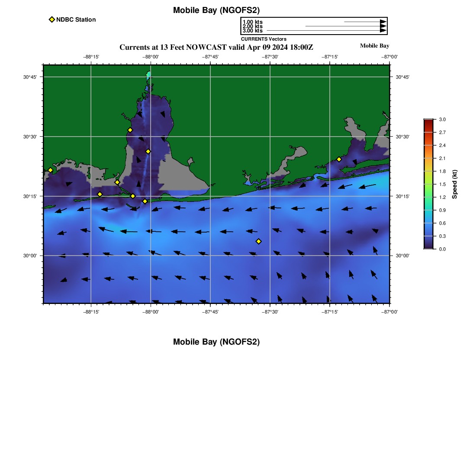Click the Mobile Bay (NGOFS2) title above the map
476x454 pixels.
[x=216, y=10]
